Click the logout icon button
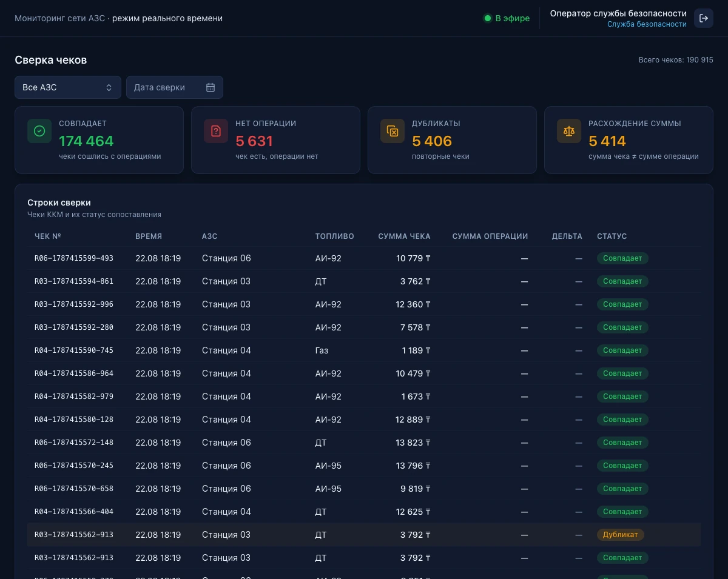This screenshot has width=728, height=579. coord(704,18)
